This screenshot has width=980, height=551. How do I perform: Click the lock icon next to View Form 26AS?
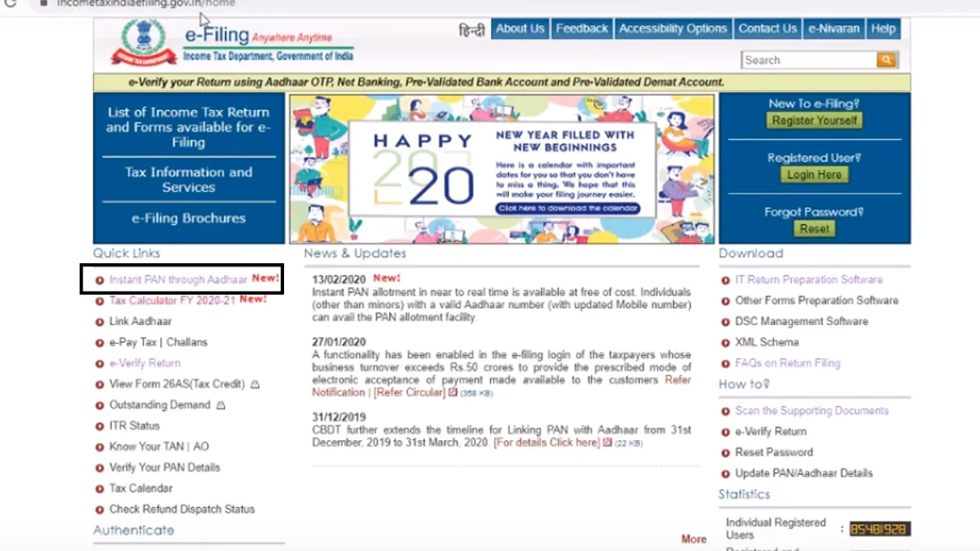(x=255, y=384)
